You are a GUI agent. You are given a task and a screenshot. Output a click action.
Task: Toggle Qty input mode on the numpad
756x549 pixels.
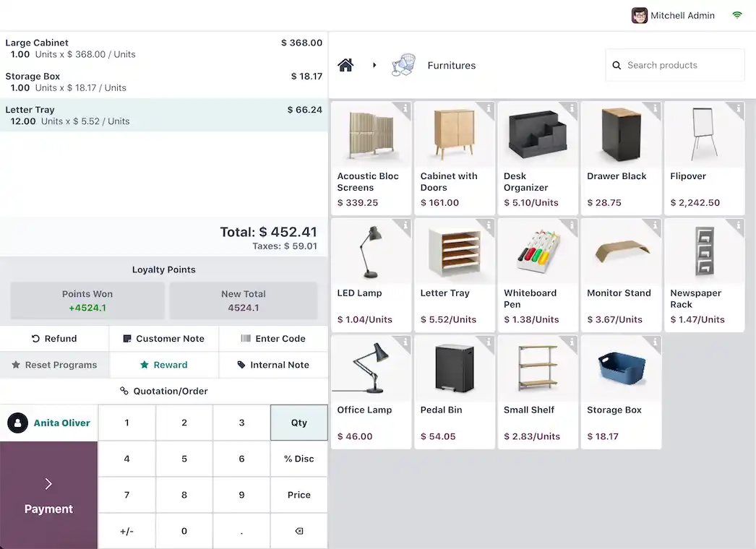click(x=298, y=423)
